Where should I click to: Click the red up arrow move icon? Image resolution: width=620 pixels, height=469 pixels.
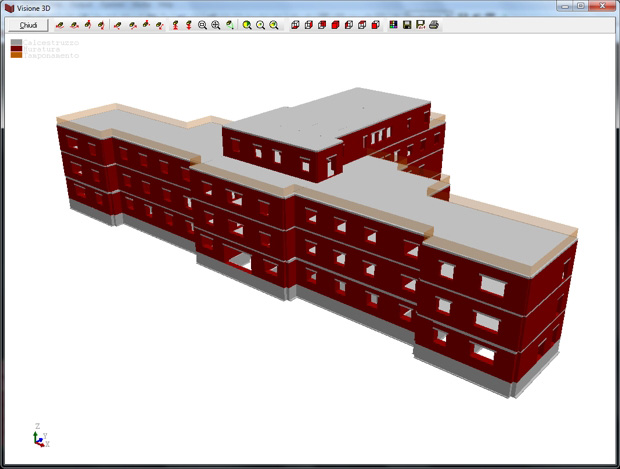175,25
